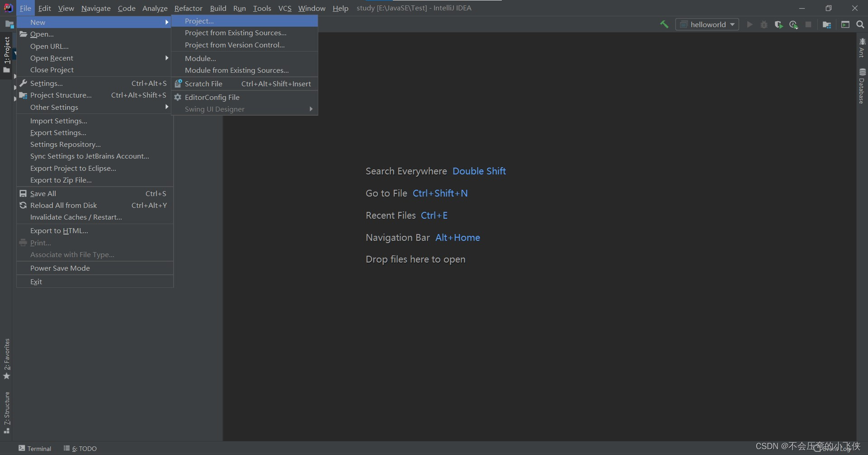Click Run with Coverage icon
Viewport: 868px width, 455px height.
click(778, 24)
